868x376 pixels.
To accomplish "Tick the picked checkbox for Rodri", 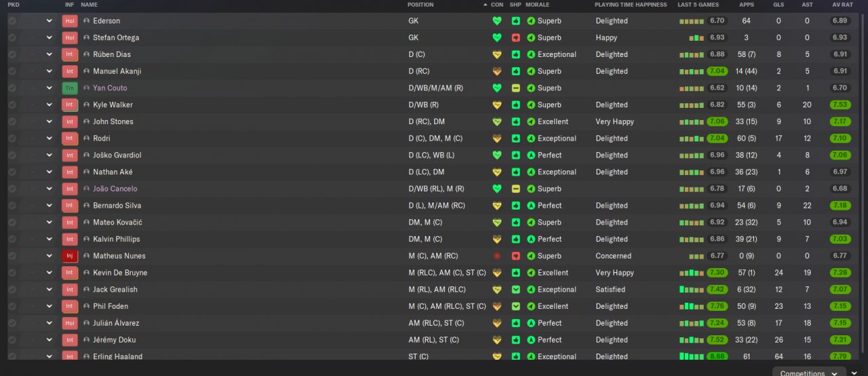I will 12,138.
